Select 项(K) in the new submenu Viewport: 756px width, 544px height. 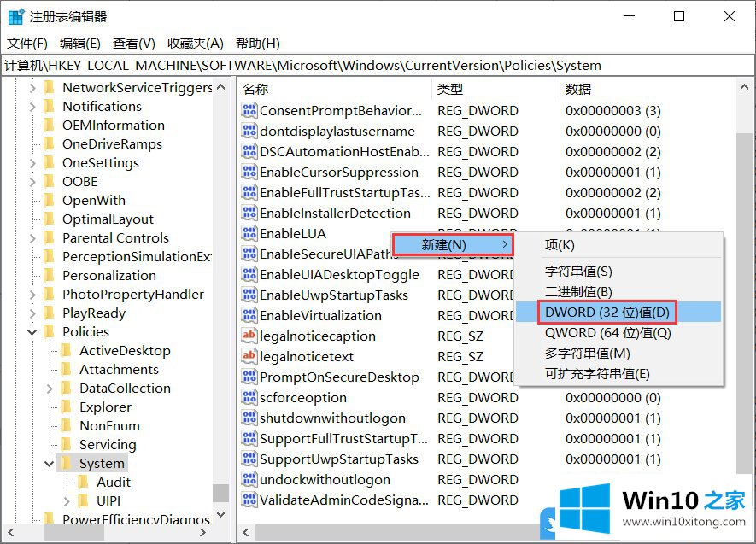618,245
